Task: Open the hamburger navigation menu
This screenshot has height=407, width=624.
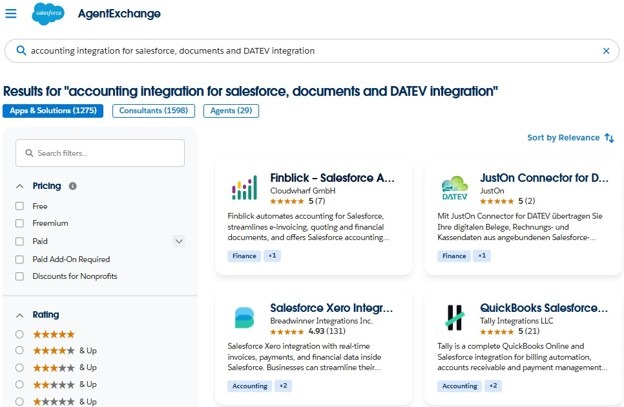Action: (x=11, y=14)
